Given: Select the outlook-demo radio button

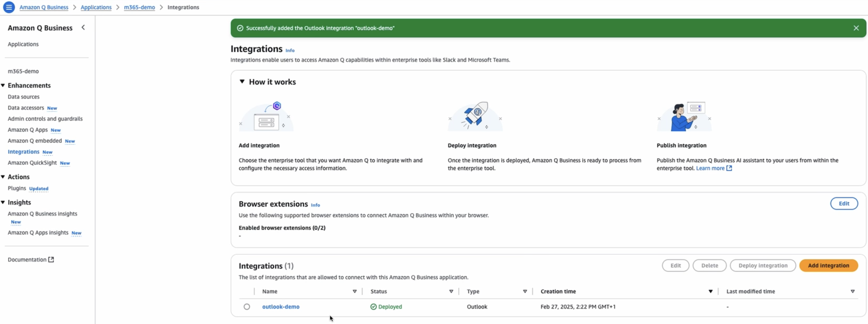Looking at the screenshot, I should [247, 307].
